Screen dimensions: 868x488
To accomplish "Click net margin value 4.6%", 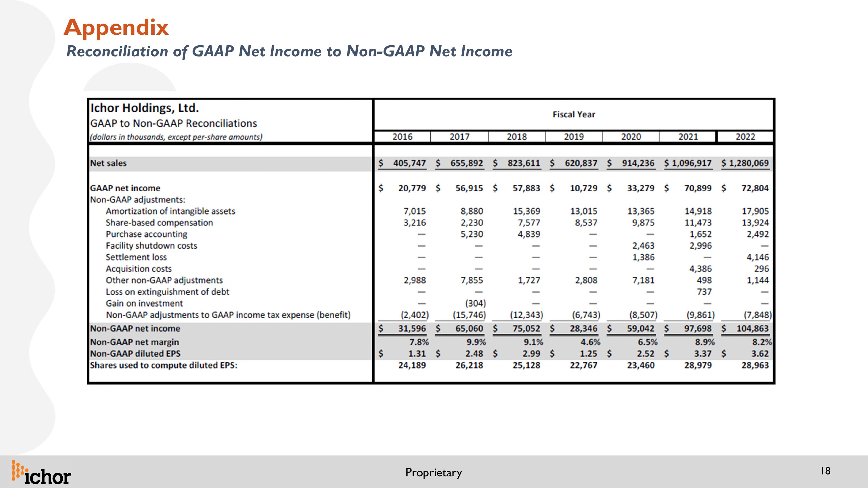I will (x=590, y=342).
